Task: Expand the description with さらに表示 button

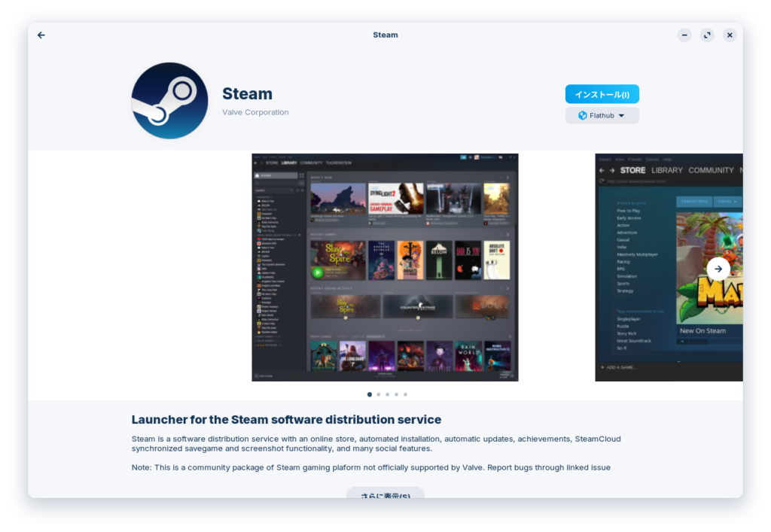Action: click(x=385, y=494)
